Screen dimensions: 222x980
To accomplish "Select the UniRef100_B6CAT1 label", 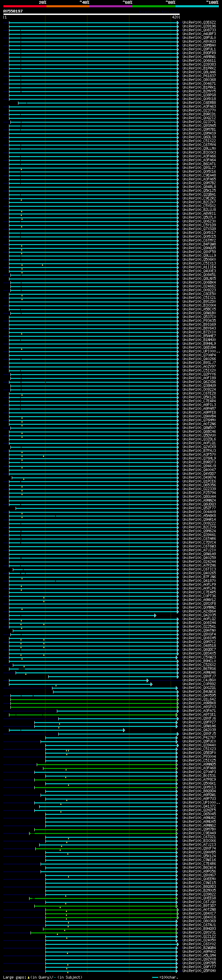I will 199,164.
